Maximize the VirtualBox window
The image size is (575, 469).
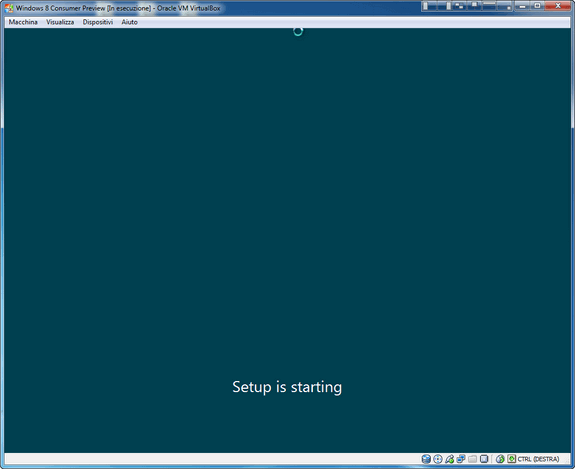pyautogui.click(x=537, y=6)
